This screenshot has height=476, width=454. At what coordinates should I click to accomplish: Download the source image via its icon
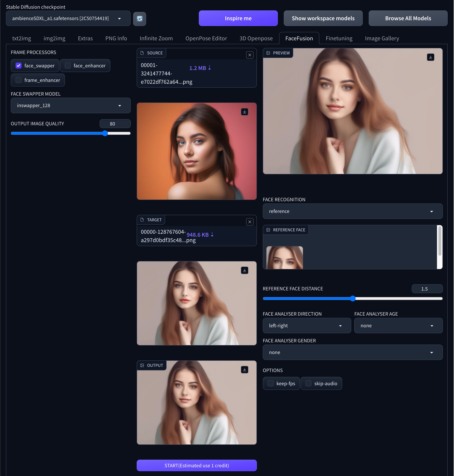(244, 112)
